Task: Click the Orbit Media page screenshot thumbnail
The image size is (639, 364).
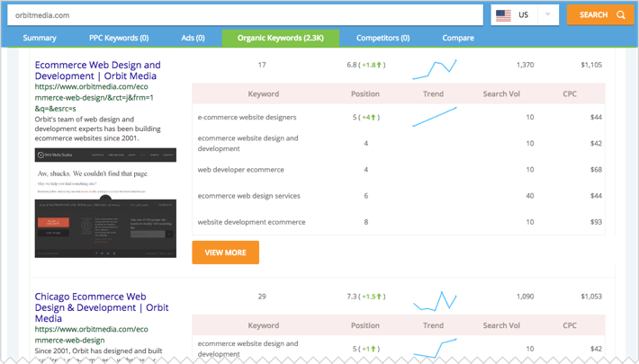Action: 105,203
